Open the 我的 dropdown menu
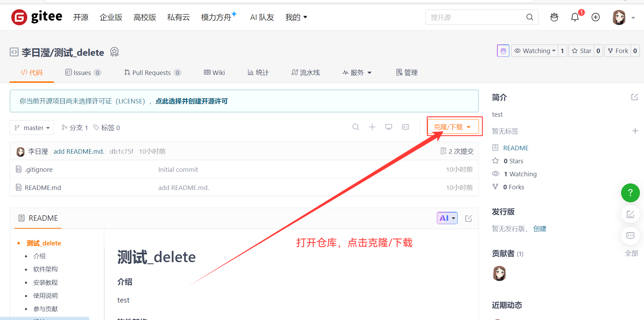Image resolution: width=644 pixels, height=320 pixels. 296,17
